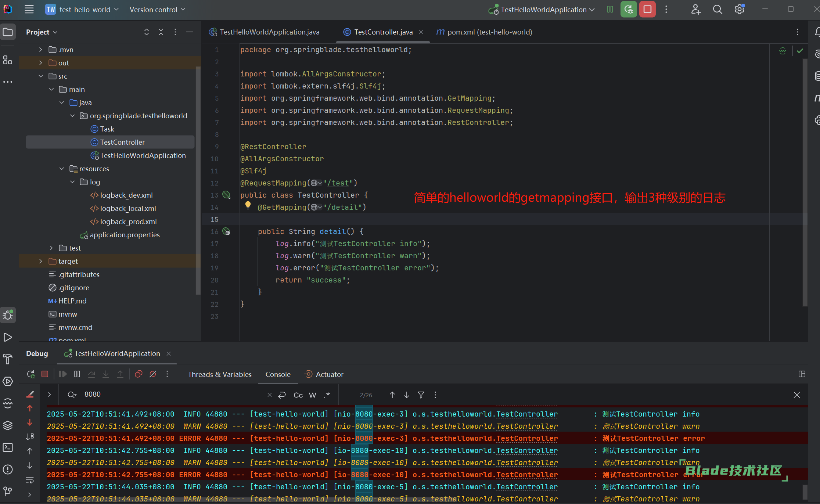
Task: Toggle Match Case (Cc) in console search
Action: [298, 395]
